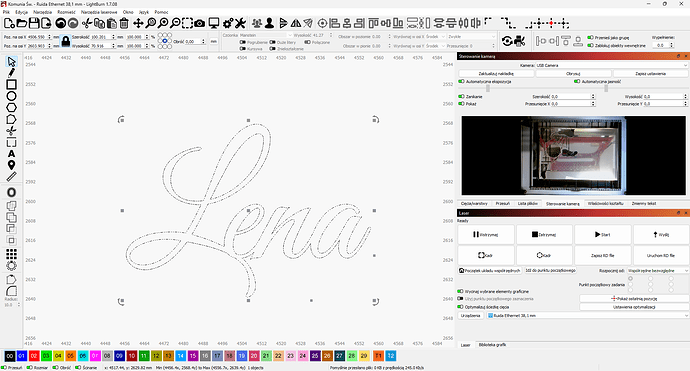Switch to the Biblioteka grafik tab
This screenshot has height=371, width=690.
(x=492, y=345)
